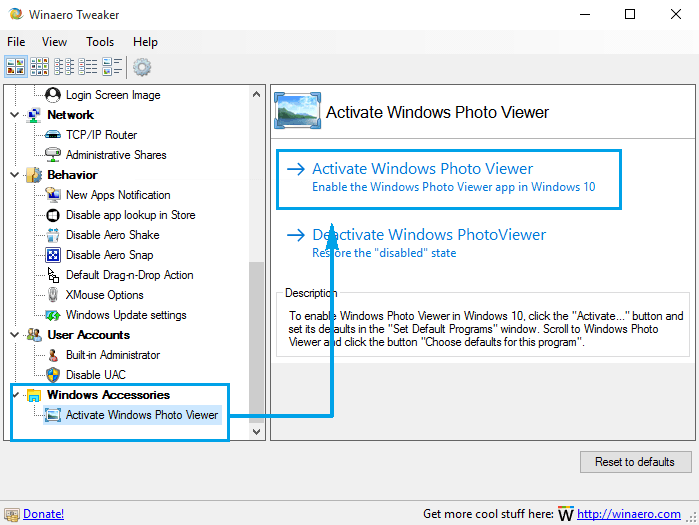
Task: Click the tree scrollbar up arrow
Action: pyautogui.click(x=256, y=94)
